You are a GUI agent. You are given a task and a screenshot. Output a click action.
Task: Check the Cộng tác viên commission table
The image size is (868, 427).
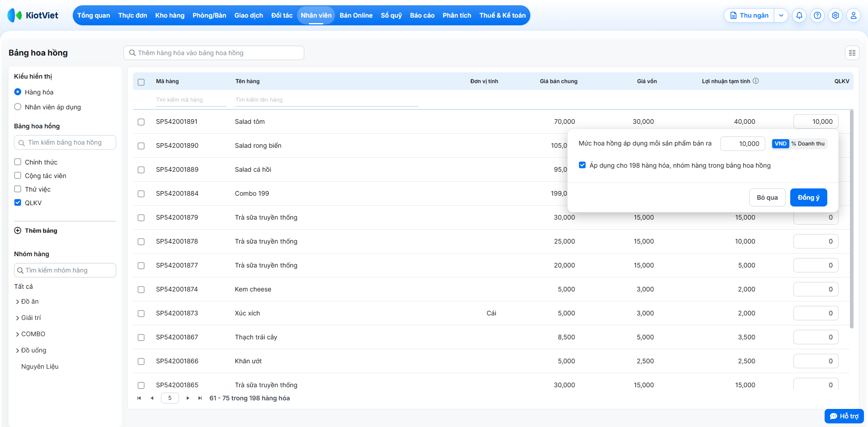18,175
